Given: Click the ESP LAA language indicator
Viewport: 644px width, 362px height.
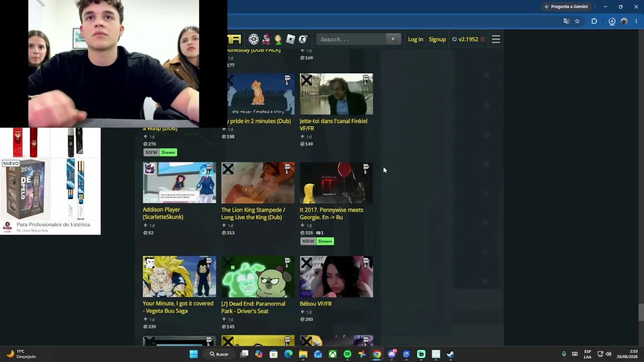Looking at the screenshot, I should point(588,354).
